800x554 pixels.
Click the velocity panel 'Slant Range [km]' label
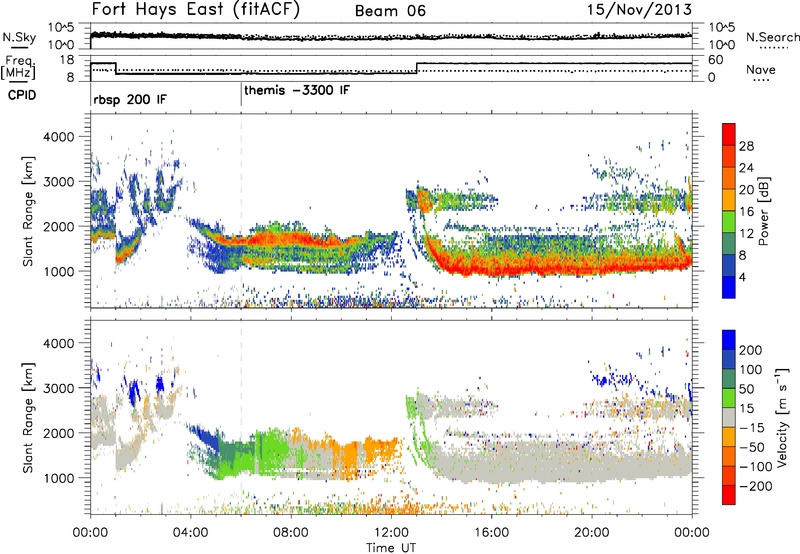tap(28, 417)
